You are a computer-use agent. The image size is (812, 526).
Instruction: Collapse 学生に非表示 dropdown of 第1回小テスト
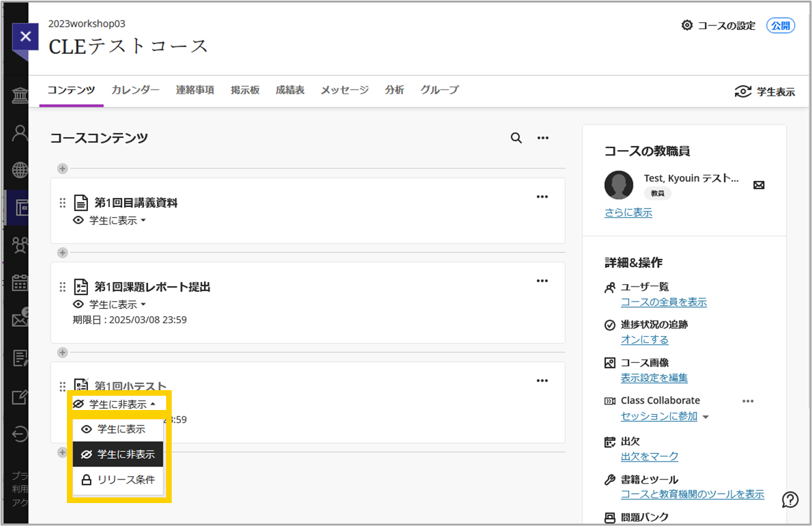pyautogui.click(x=115, y=404)
